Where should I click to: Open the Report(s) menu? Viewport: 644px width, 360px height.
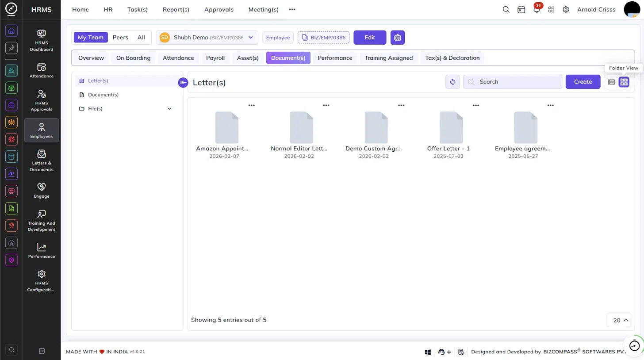click(x=176, y=9)
